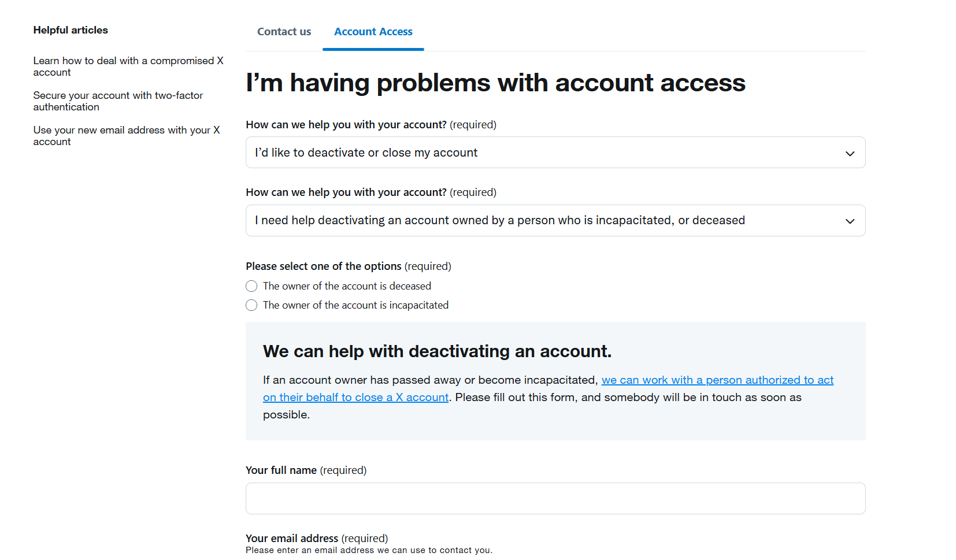Open the Account Access tab
This screenshot has width=956, height=560.
[x=373, y=32]
